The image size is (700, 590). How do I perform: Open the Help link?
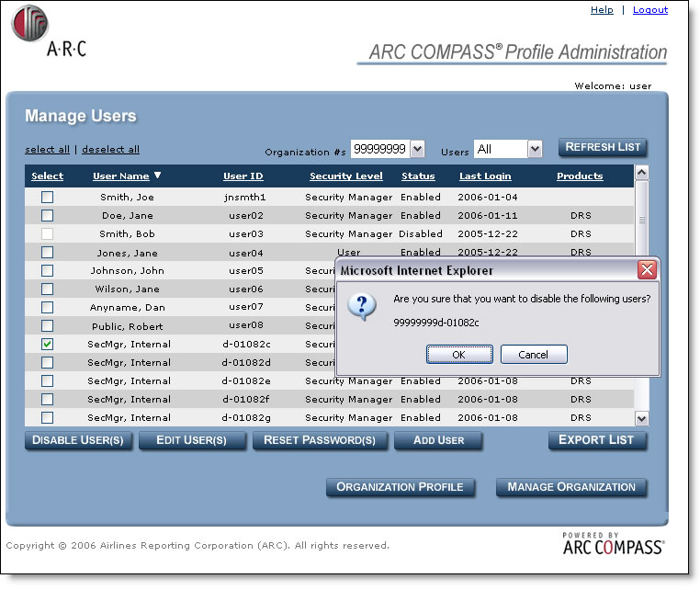coord(602,10)
